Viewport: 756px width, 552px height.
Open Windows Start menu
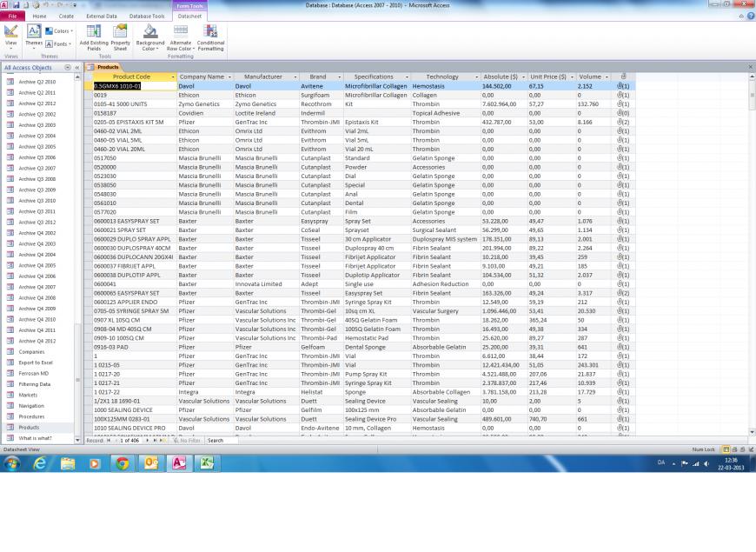pyautogui.click(x=11, y=464)
